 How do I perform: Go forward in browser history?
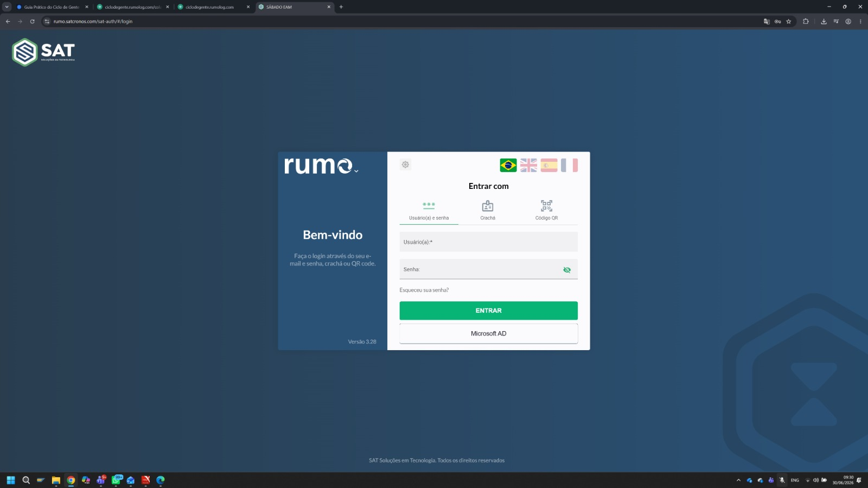click(20, 22)
